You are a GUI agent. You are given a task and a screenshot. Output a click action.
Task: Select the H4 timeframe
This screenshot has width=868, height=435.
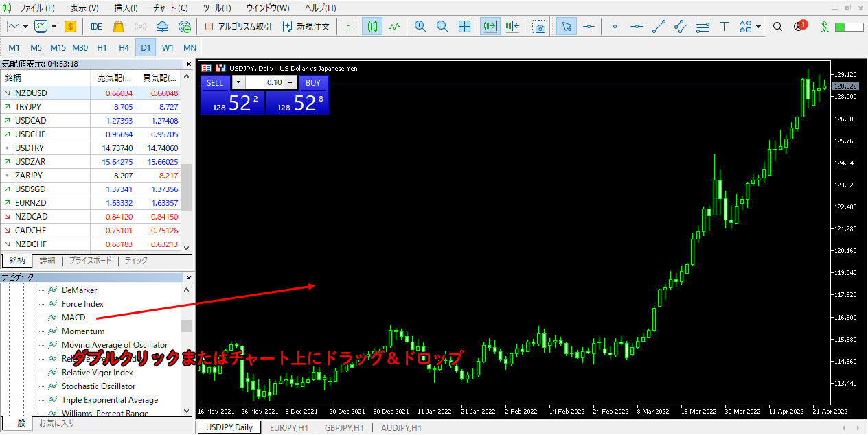pos(124,47)
